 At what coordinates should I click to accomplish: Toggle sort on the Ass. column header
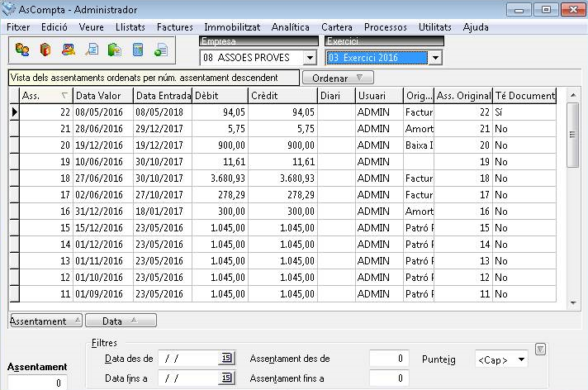45,96
